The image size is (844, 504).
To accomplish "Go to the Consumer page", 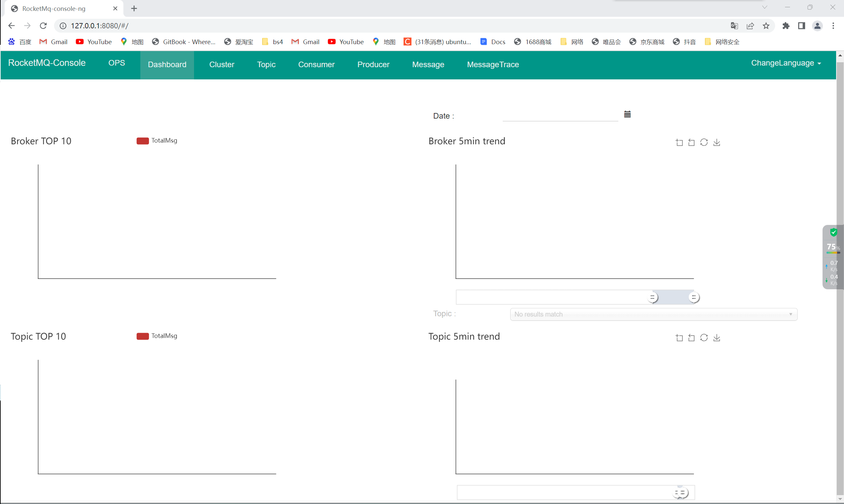I will pos(316,65).
